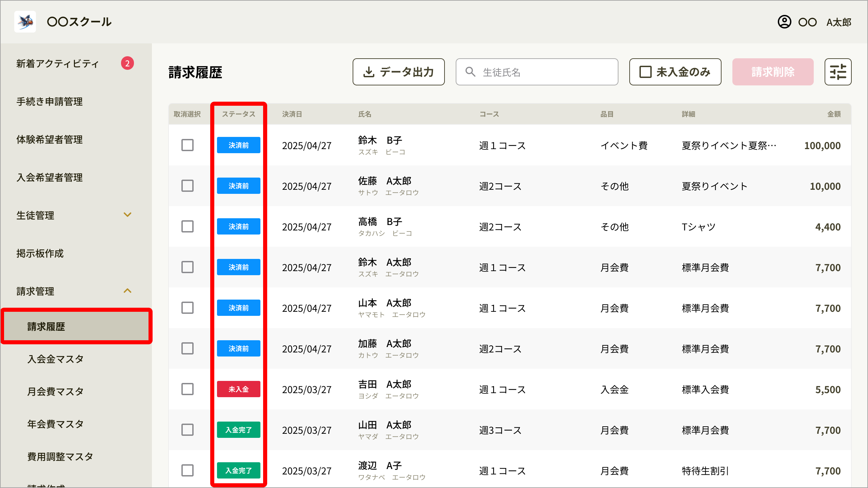Click the A太郎 username text
This screenshot has width=868, height=488.
point(839,22)
